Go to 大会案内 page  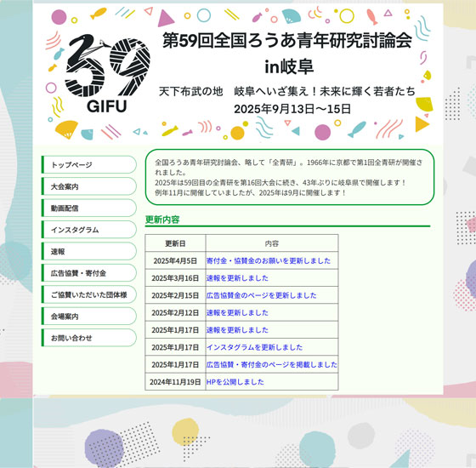(89, 186)
